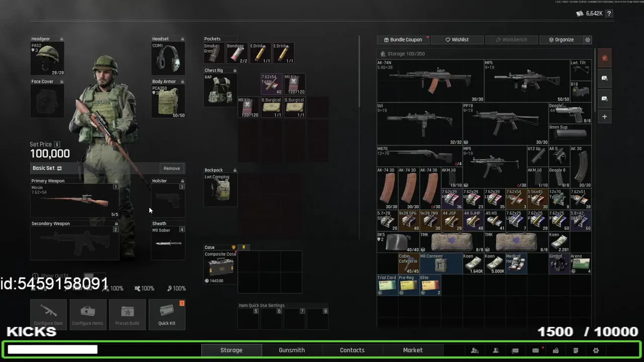Show Set Price info tooltip

point(57,144)
